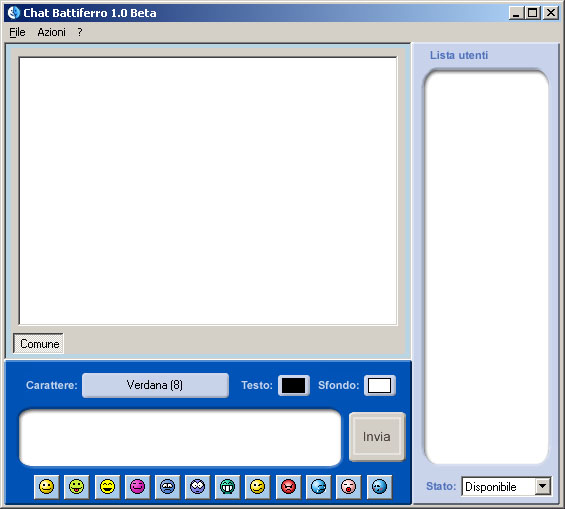Insert the pink surprised open-mouth emoticon

coord(348,487)
